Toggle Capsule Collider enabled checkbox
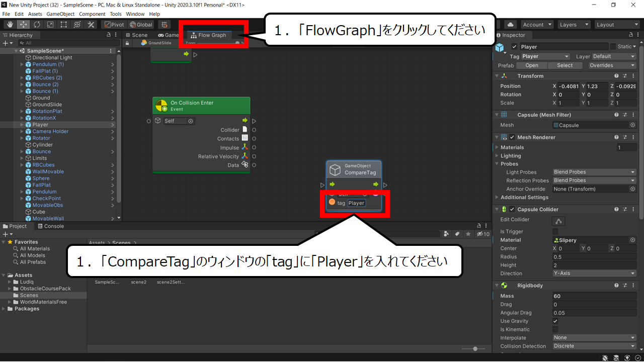 [512, 209]
